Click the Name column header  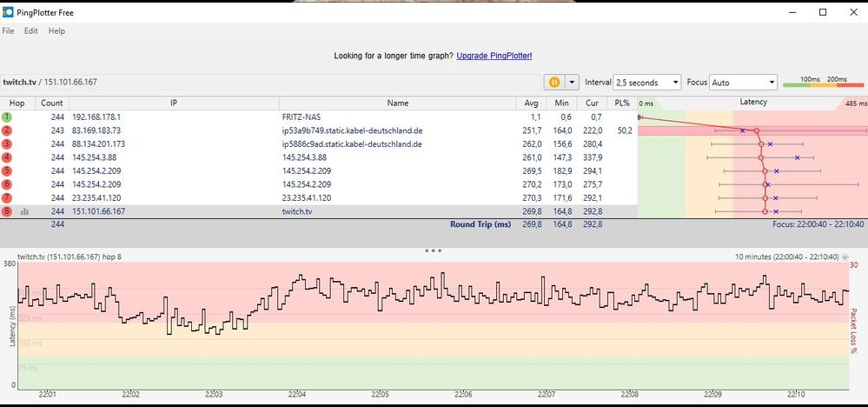397,103
